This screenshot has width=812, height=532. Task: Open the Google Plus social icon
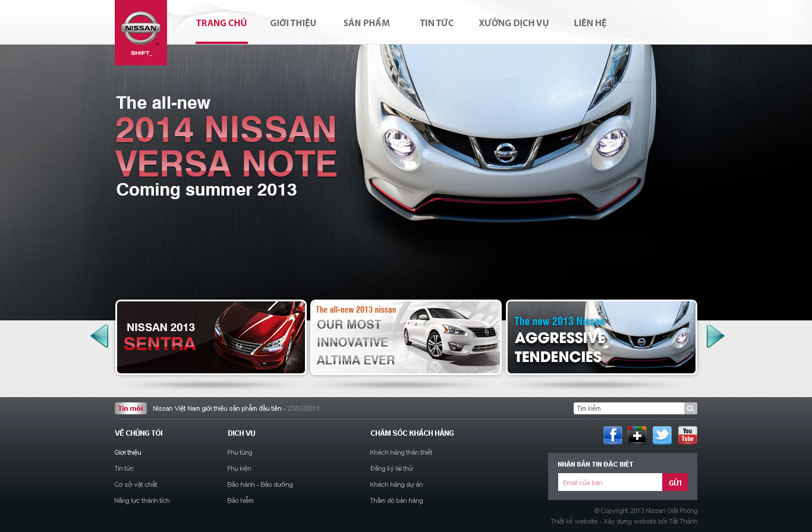tap(637, 435)
